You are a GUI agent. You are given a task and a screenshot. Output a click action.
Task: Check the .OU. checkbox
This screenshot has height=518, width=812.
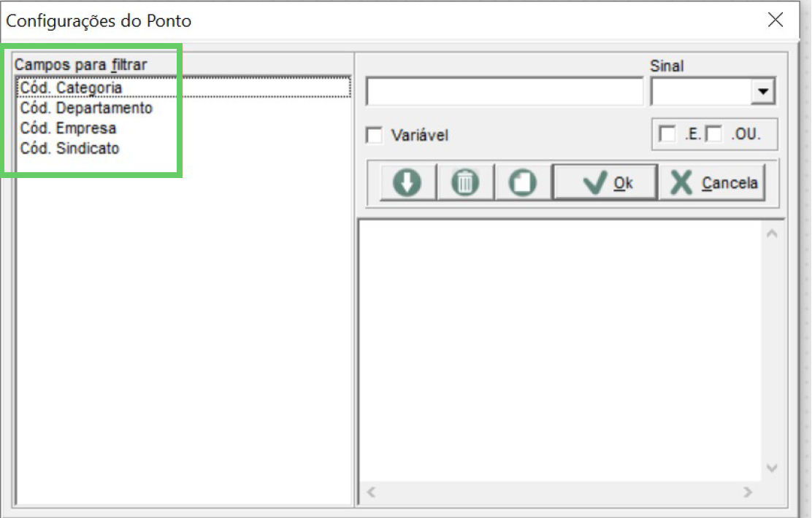click(714, 134)
